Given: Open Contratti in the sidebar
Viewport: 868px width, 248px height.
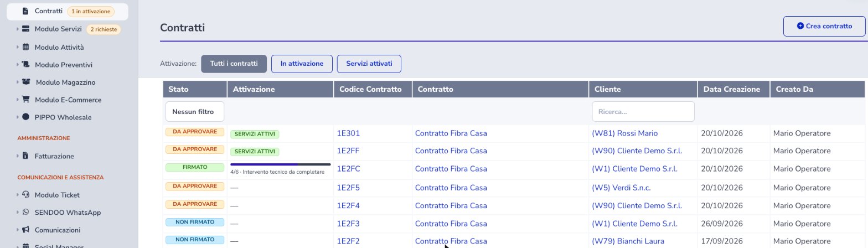Looking at the screenshot, I should [67, 11].
